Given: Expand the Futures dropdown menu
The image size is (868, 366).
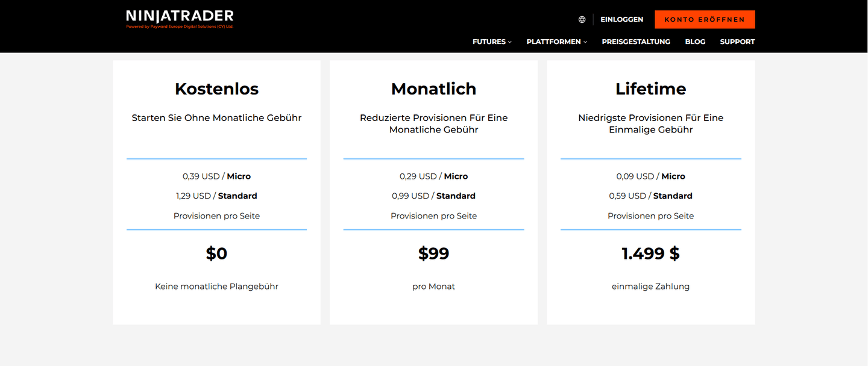Looking at the screenshot, I should 492,42.
